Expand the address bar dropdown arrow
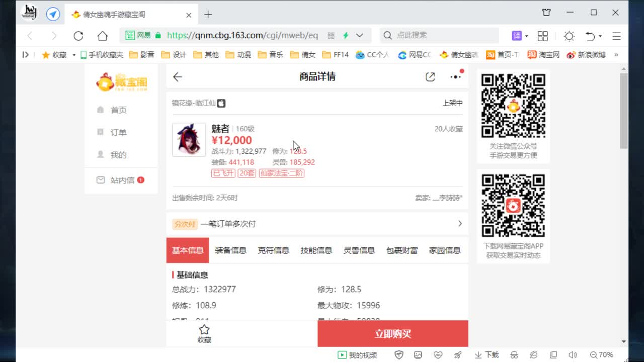Image resolution: width=644 pixels, height=362 pixels. click(x=360, y=35)
